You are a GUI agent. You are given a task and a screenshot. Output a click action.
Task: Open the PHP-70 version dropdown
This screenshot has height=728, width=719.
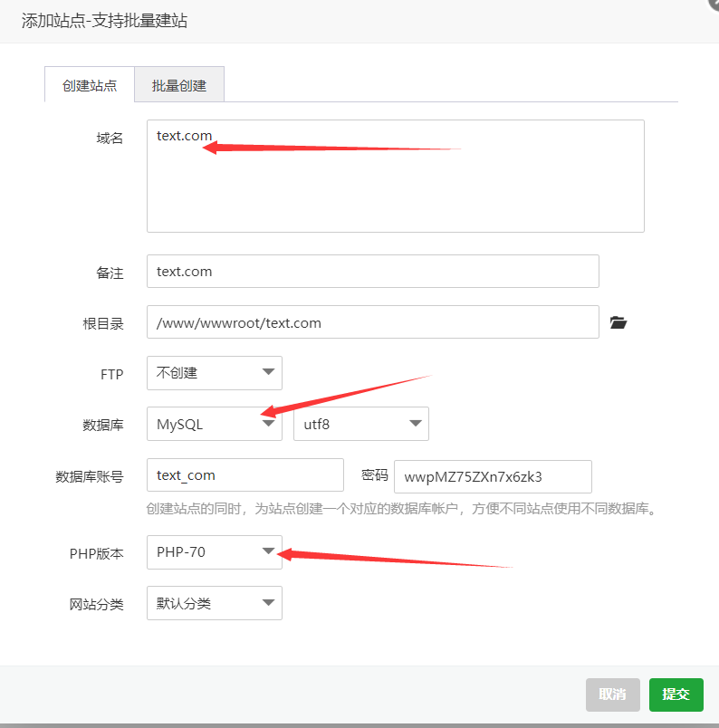coord(214,552)
